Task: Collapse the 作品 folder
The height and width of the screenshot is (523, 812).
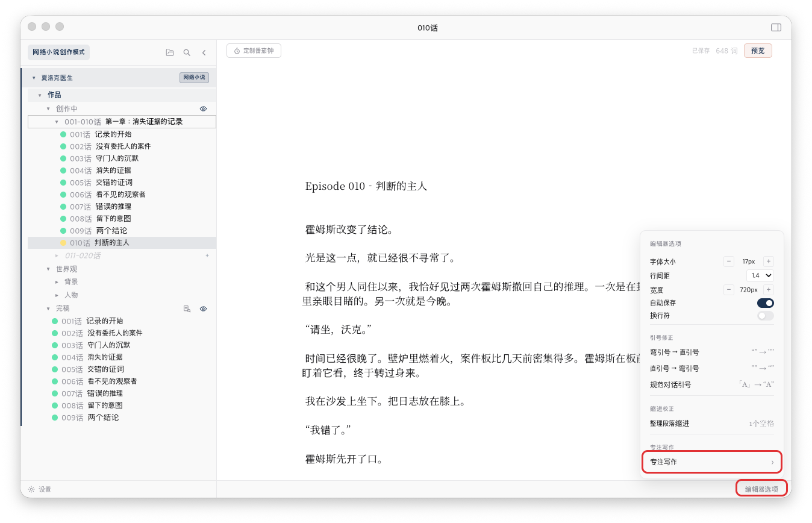Action: pos(40,95)
